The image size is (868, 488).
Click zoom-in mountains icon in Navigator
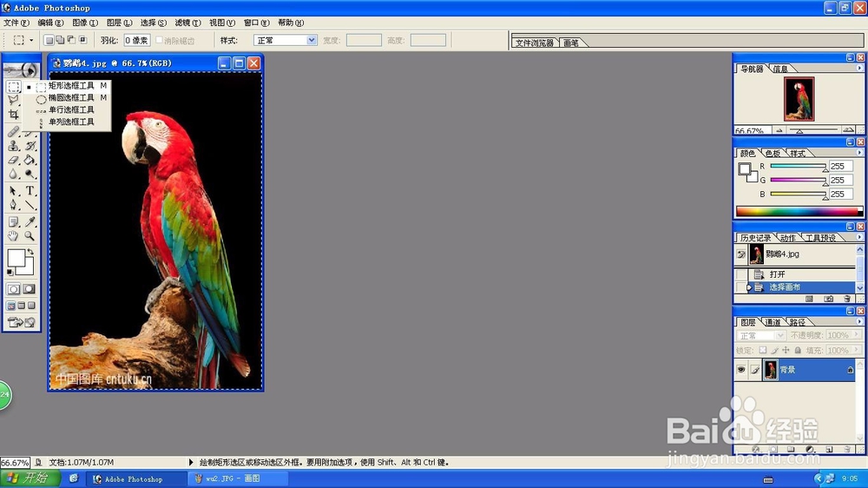pyautogui.click(x=848, y=130)
